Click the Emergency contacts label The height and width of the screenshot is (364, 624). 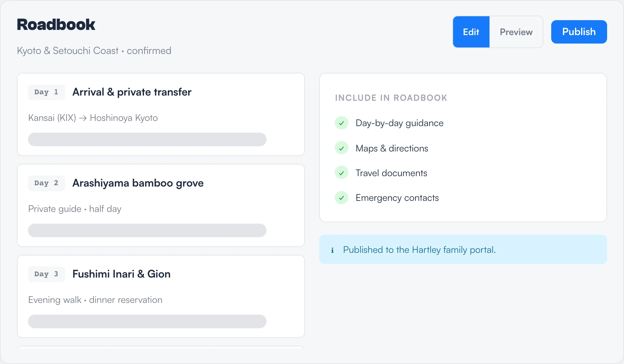point(397,198)
